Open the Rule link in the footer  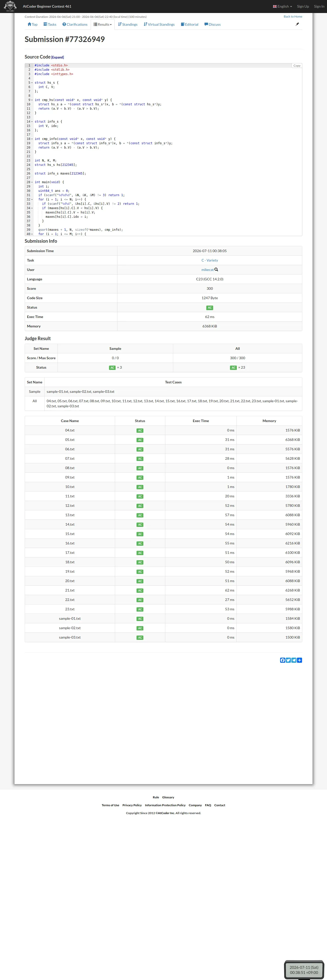(x=156, y=797)
